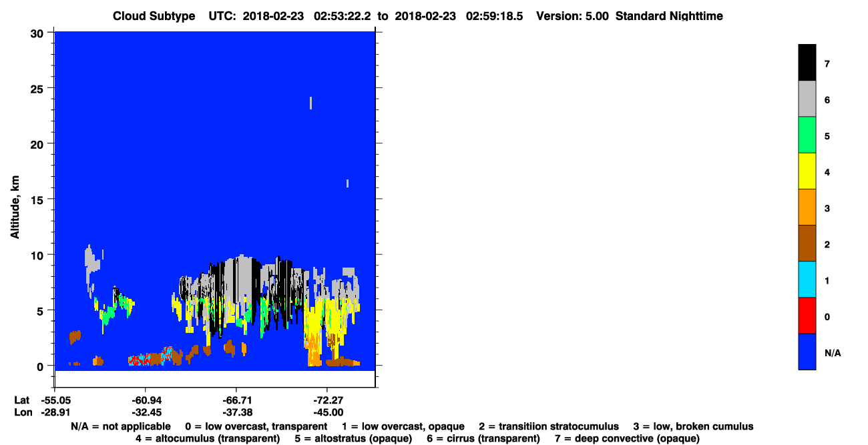The width and height of the screenshot is (868, 445).
Task: Click legend text '4 = altocumulus (transparent)'
Action: coord(208,438)
